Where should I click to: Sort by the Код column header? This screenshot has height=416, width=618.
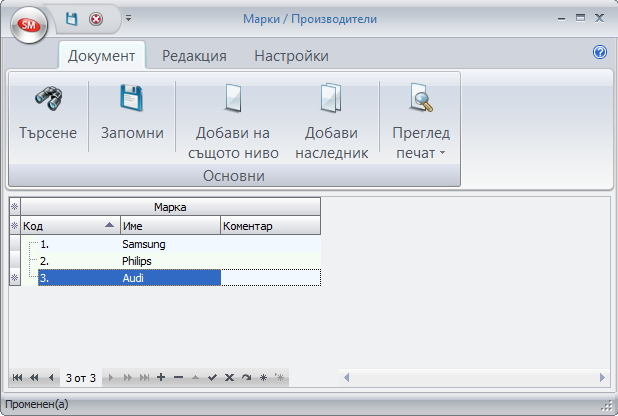[x=70, y=226]
